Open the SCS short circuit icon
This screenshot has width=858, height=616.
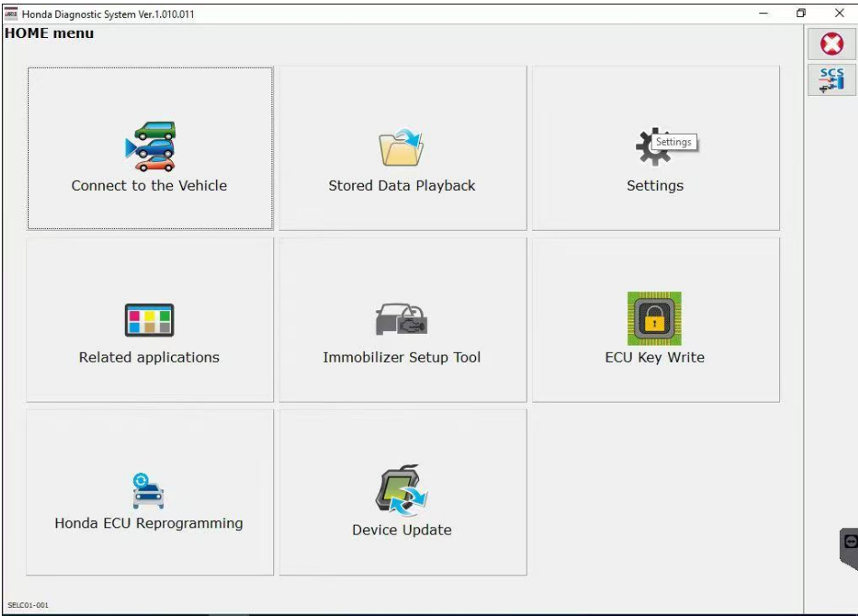(x=832, y=80)
